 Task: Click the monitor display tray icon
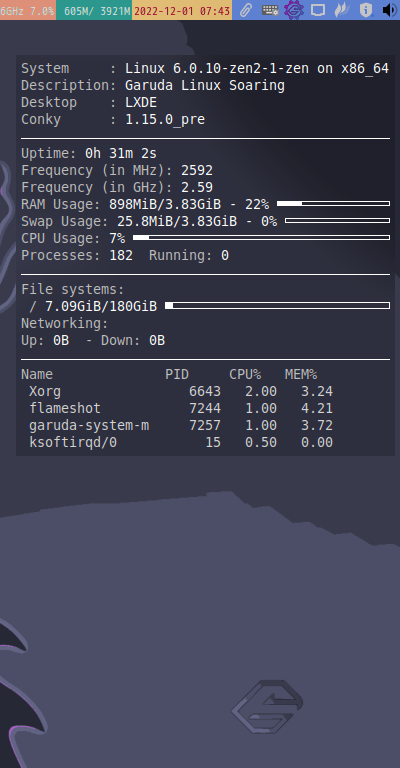click(x=318, y=10)
